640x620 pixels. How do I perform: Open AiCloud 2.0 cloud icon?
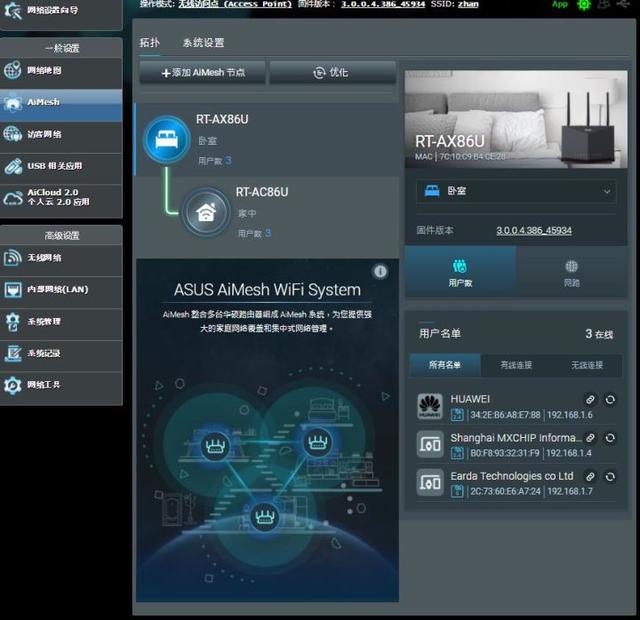coord(12,198)
